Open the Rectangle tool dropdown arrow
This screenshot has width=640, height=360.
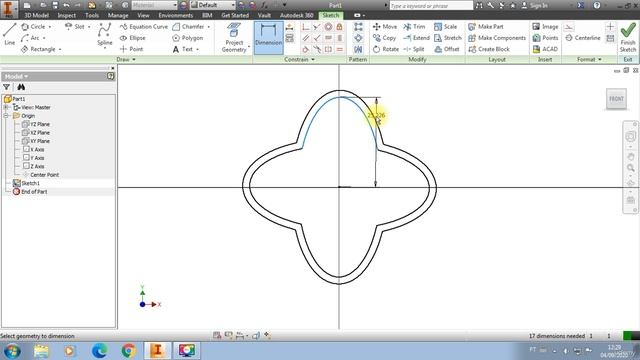tap(60, 49)
